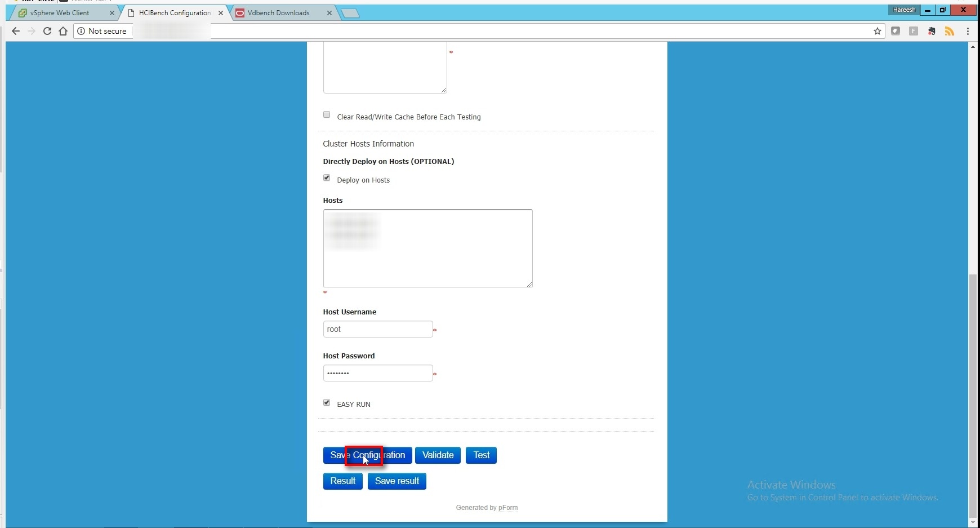Switch to the vSphere Web Client tab

tap(60, 13)
